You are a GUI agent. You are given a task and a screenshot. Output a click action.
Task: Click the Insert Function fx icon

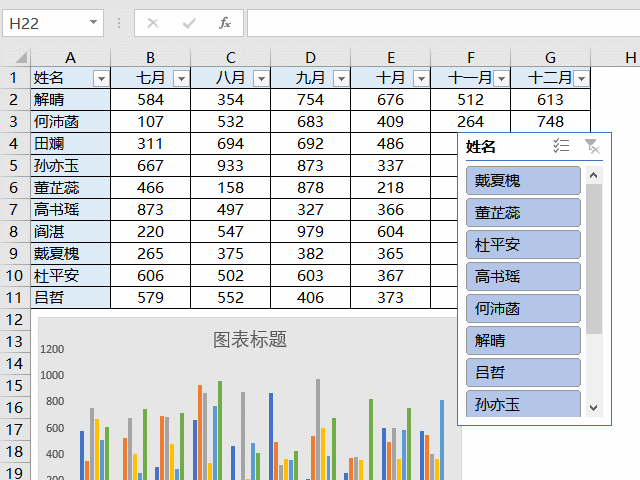coord(224,23)
